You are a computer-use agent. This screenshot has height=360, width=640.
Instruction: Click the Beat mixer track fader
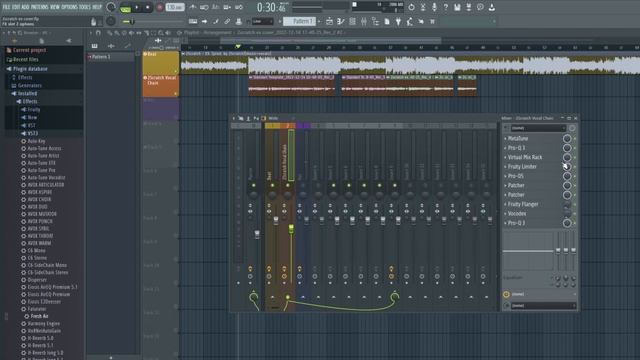[x=276, y=220]
